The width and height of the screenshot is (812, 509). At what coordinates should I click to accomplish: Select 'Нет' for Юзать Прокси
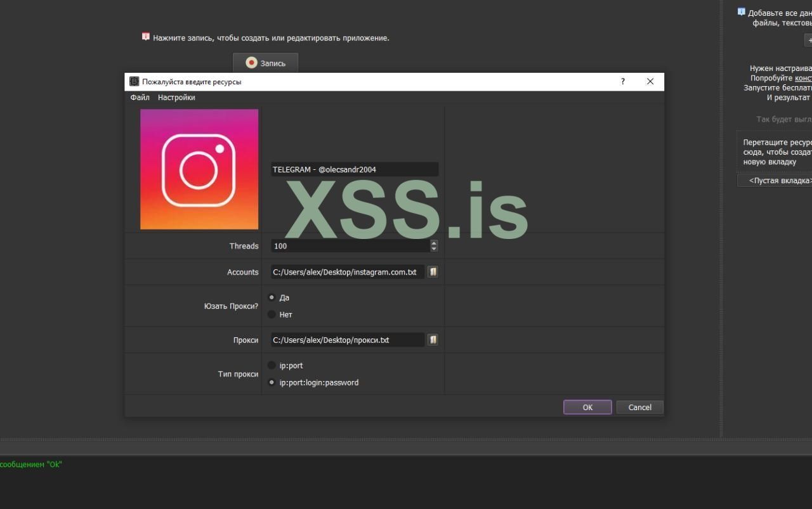[272, 314]
